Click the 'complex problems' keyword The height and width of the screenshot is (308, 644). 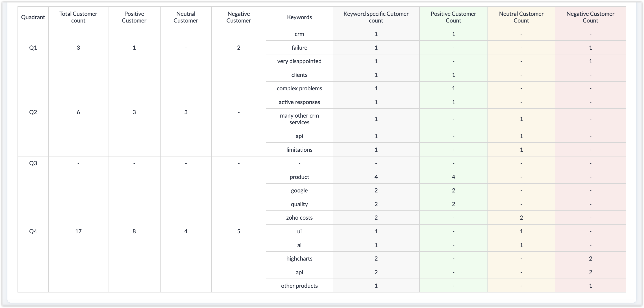(x=299, y=88)
